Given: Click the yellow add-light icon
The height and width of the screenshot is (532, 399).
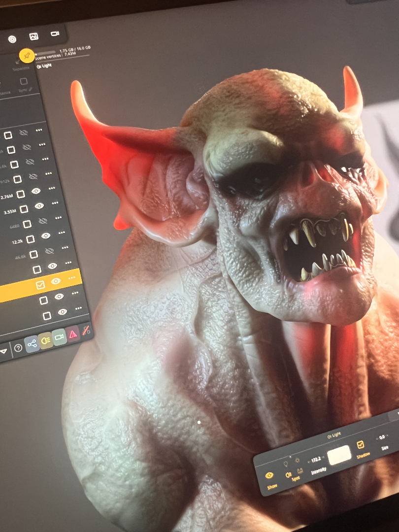Looking at the screenshot, I should (x=46, y=341).
